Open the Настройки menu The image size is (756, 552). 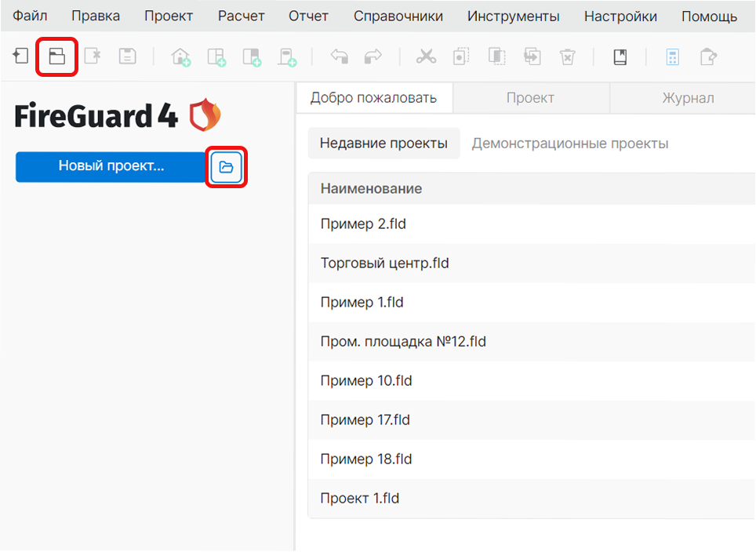point(620,16)
